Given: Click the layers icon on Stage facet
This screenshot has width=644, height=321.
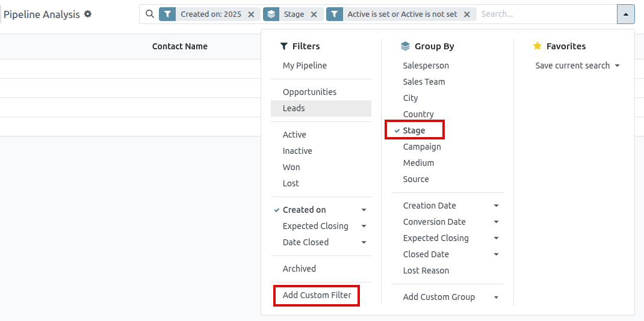Looking at the screenshot, I should [x=271, y=14].
